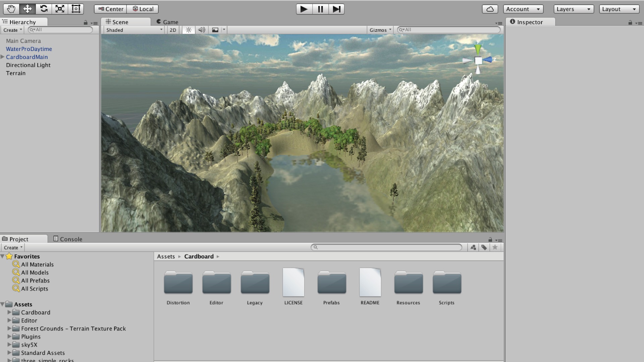Select Terrain in Hierarchy
644x362 pixels.
click(x=16, y=73)
